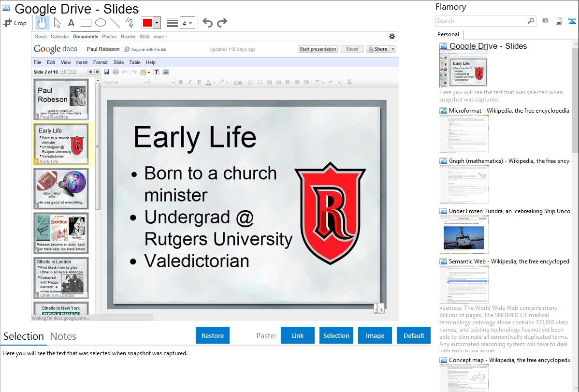The image size is (579, 392).
Task: Open the Help menu
Action: [151, 62]
